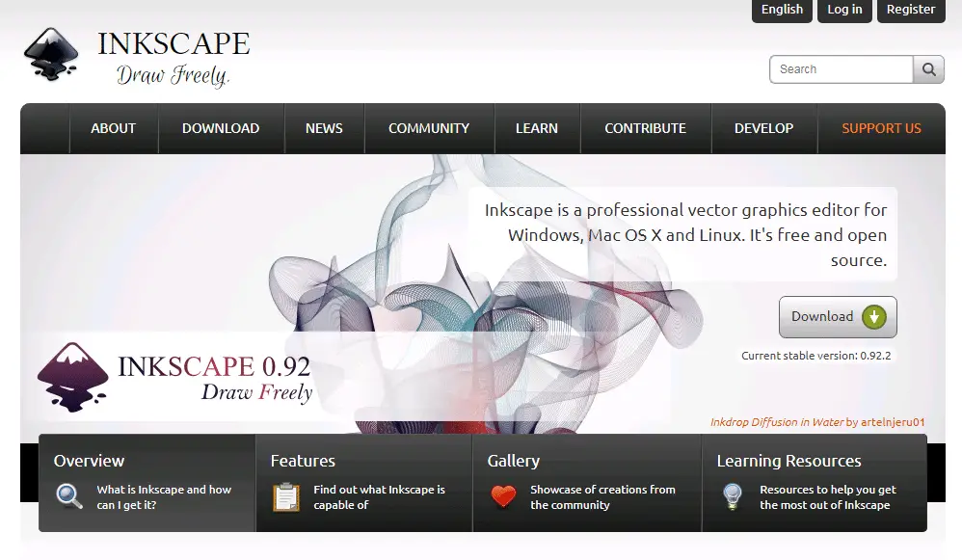This screenshot has height=560, width=962.
Task: Open the Download navigation menu
Action: pyautogui.click(x=221, y=128)
